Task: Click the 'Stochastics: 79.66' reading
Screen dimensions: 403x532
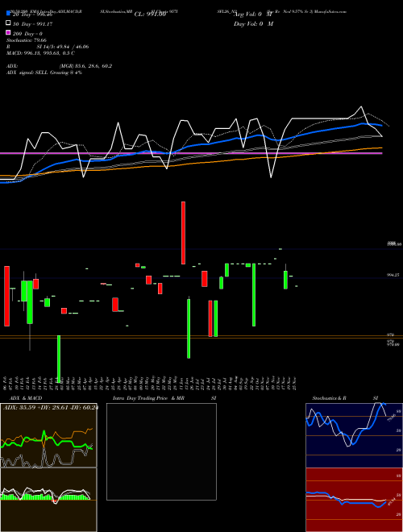Action: pyautogui.click(x=27, y=40)
